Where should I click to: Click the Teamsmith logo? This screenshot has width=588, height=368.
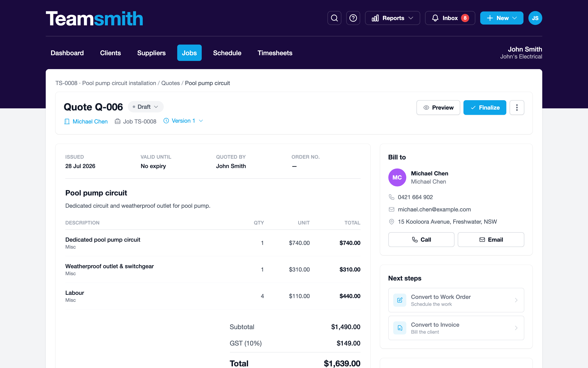pos(94,18)
